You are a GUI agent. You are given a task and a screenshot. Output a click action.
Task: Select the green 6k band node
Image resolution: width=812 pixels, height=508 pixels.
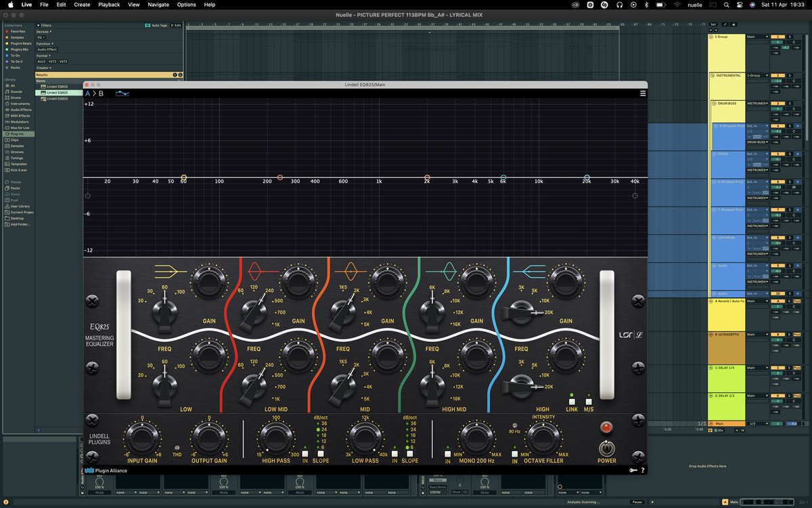tap(503, 177)
